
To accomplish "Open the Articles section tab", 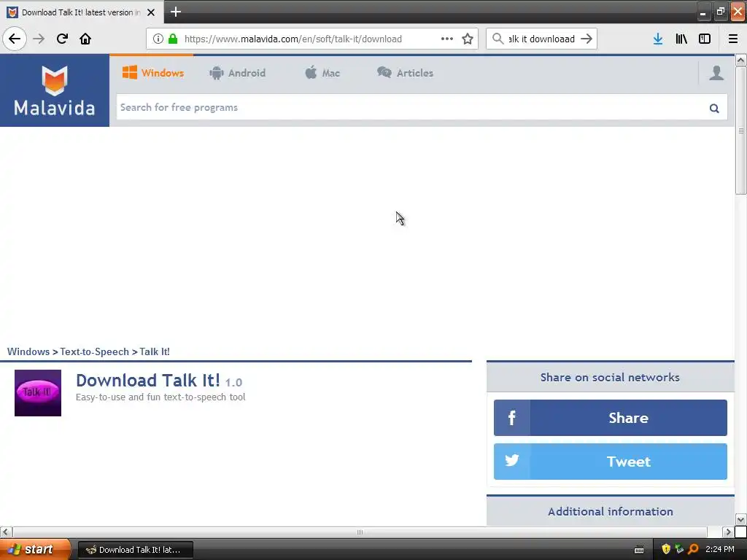I will point(406,73).
